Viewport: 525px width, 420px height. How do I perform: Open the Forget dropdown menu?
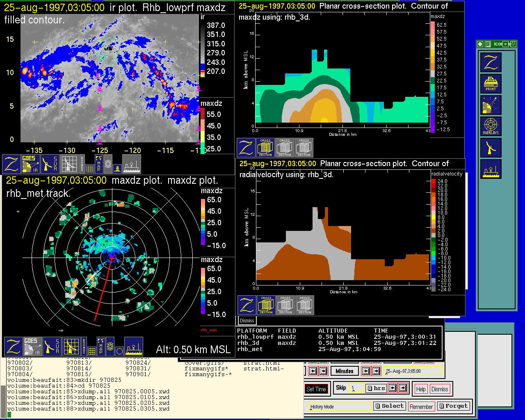click(453, 406)
